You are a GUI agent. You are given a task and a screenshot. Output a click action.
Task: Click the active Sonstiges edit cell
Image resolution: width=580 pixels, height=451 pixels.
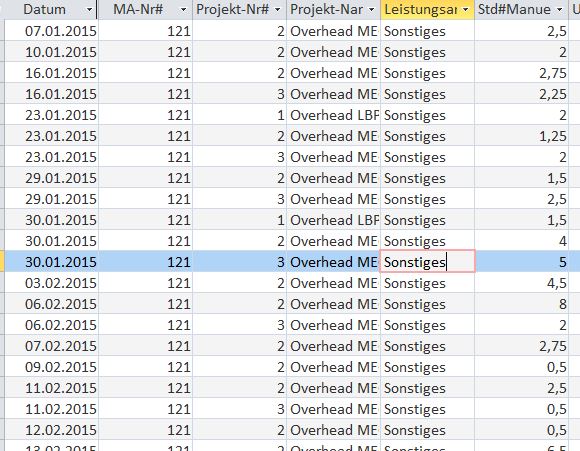click(428, 262)
